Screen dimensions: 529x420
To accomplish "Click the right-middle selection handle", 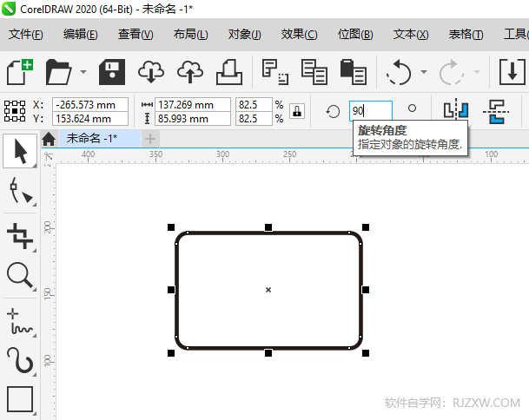I will [366, 290].
